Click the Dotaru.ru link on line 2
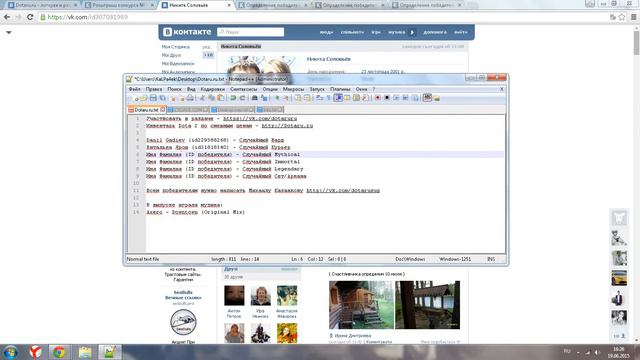The width and height of the screenshot is (640, 360). coord(287,126)
